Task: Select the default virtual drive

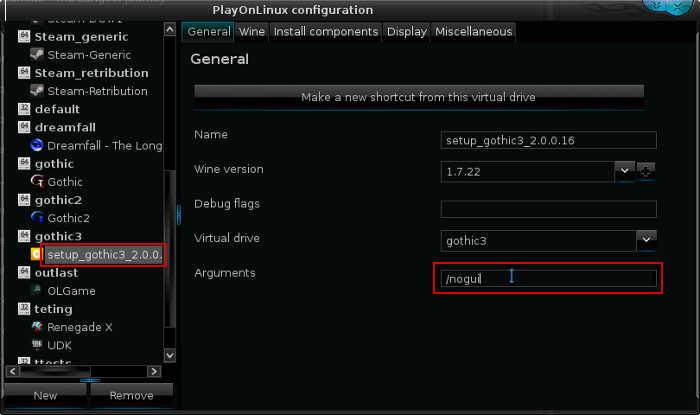Action: coord(57,109)
